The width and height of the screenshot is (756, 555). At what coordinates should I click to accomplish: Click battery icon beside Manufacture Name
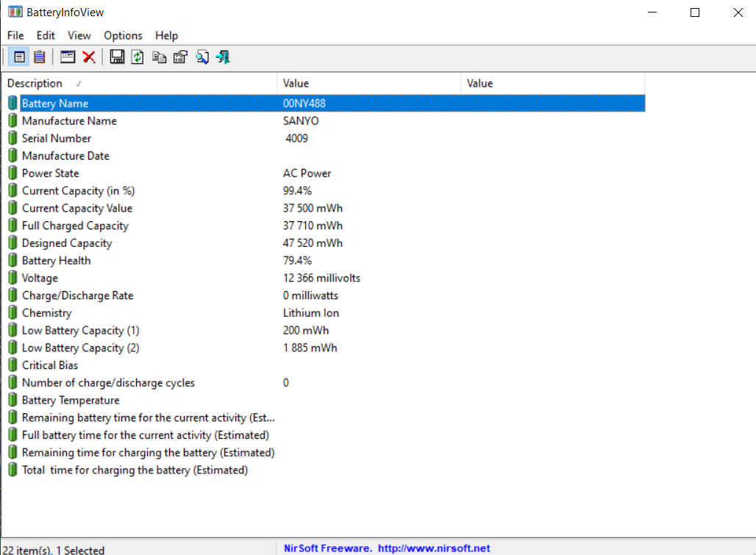13,121
